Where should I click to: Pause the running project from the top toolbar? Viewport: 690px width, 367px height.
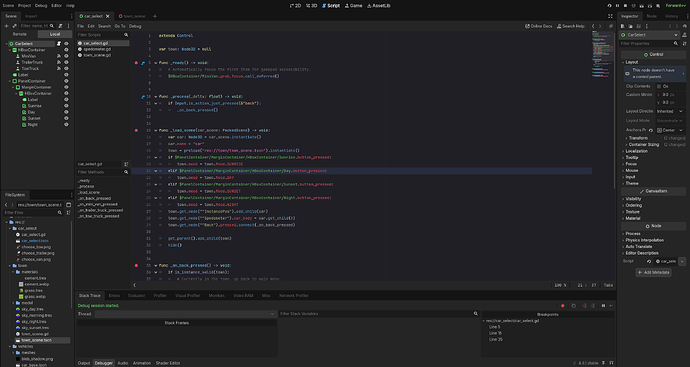click(x=617, y=6)
